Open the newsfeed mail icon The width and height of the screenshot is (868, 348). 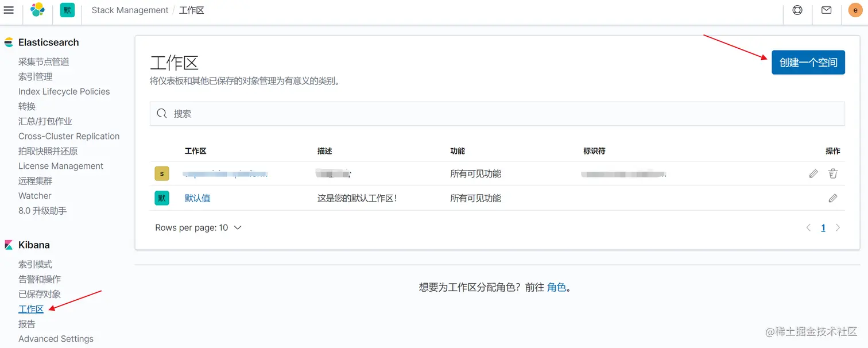click(x=826, y=10)
